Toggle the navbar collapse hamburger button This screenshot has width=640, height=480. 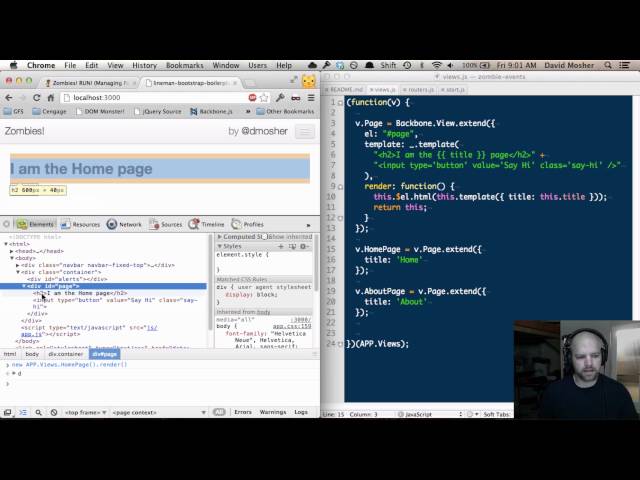point(305,132)
